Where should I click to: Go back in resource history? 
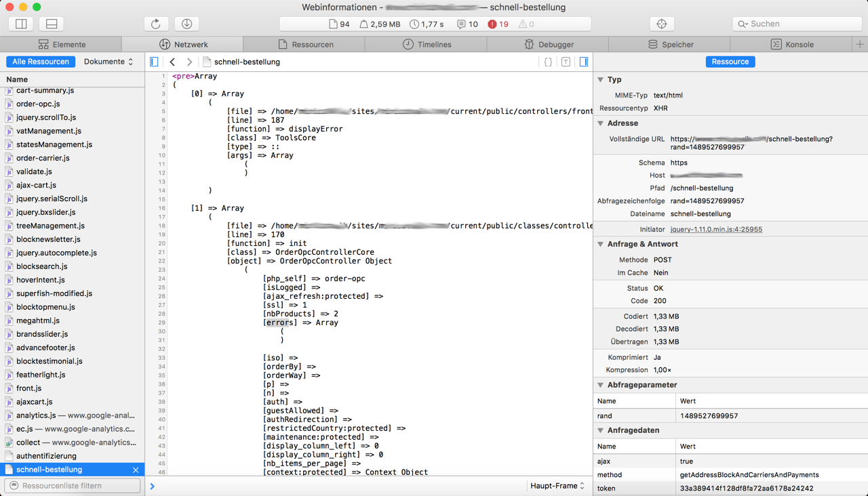(x=172, y=62)
